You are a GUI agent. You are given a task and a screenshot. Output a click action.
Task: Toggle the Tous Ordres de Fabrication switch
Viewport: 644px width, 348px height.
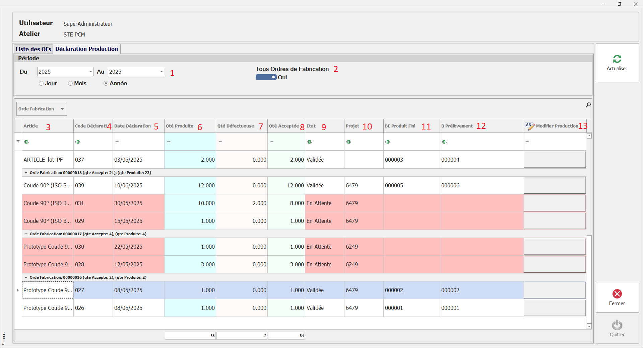tap(266, 77)
